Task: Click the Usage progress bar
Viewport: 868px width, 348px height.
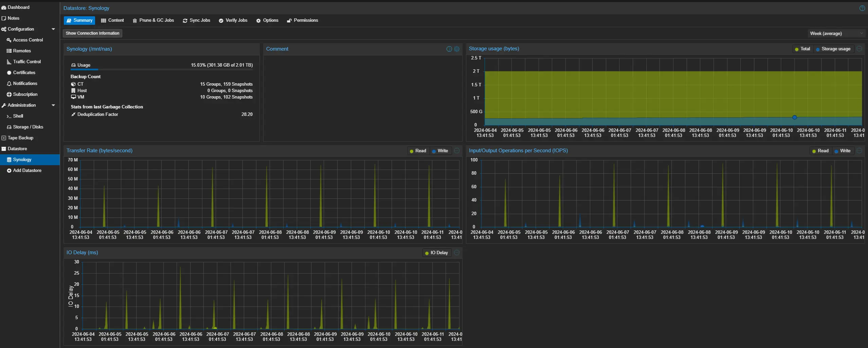Action: [162, 69]
